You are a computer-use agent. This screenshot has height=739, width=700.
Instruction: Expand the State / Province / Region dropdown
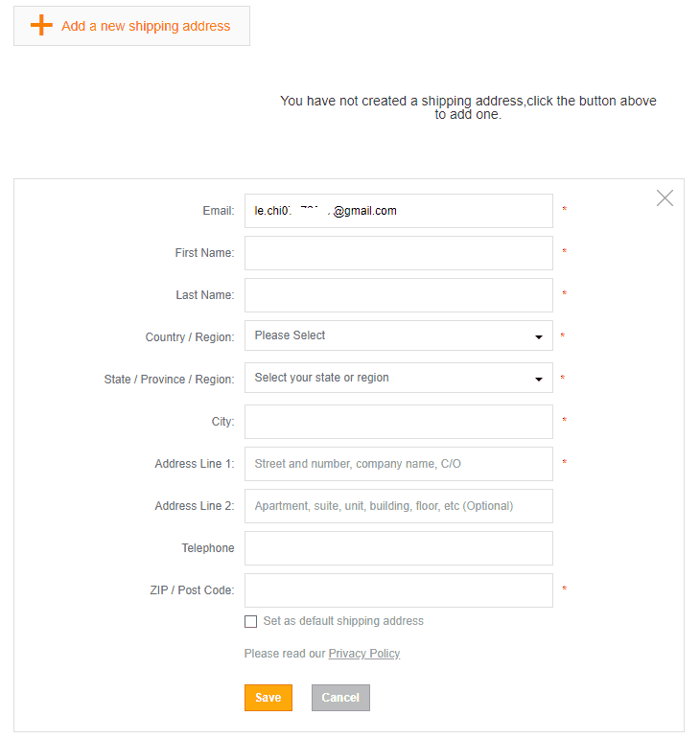point(398,378)
